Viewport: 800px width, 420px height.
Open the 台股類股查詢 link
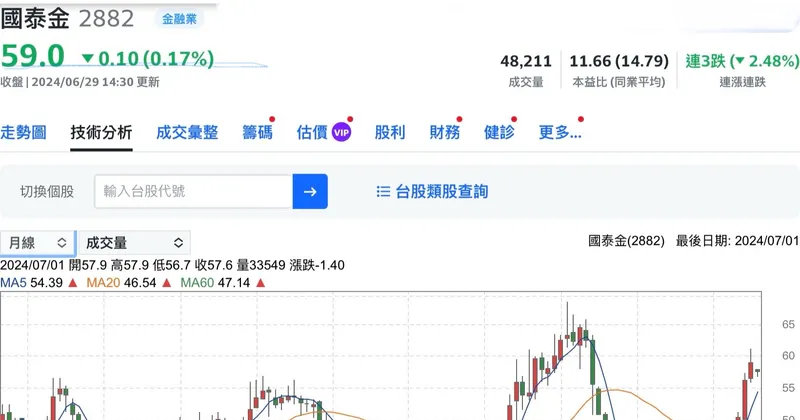pyautogui.click(x=442, y=191)
